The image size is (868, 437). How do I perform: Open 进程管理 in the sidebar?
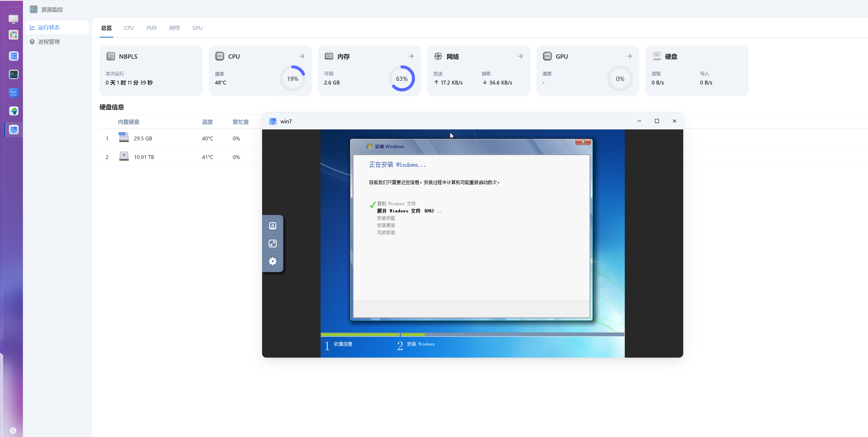click(x=57, y=42)
